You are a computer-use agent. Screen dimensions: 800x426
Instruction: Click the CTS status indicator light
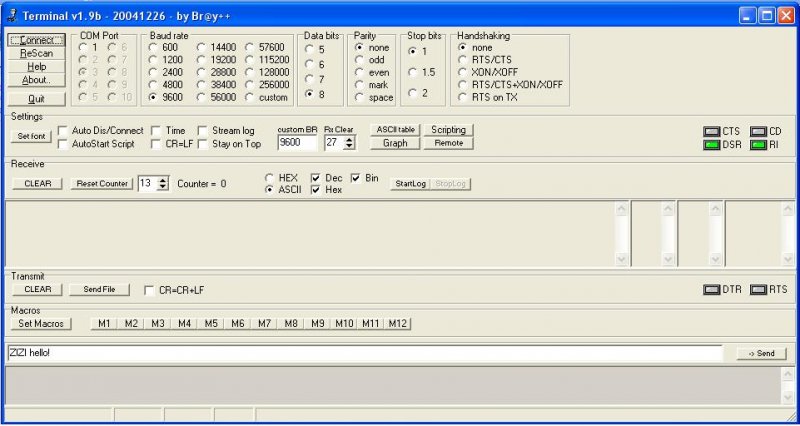[711, 132]
